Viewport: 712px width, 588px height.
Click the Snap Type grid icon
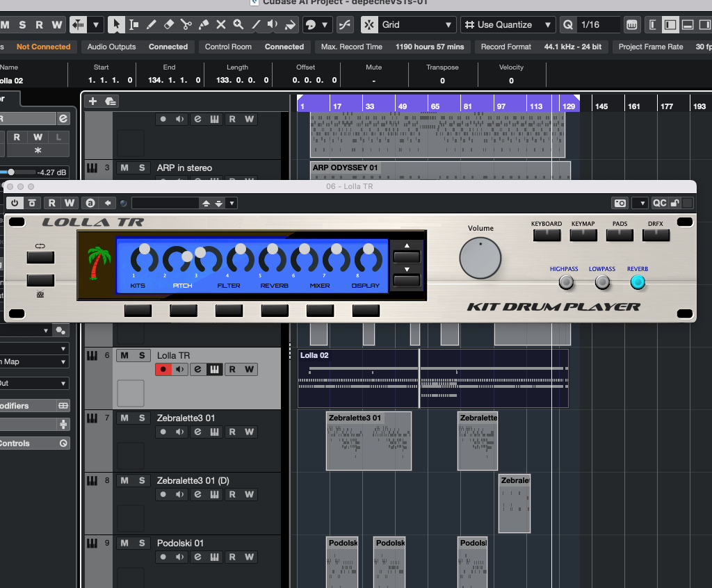tap(369, 24)
